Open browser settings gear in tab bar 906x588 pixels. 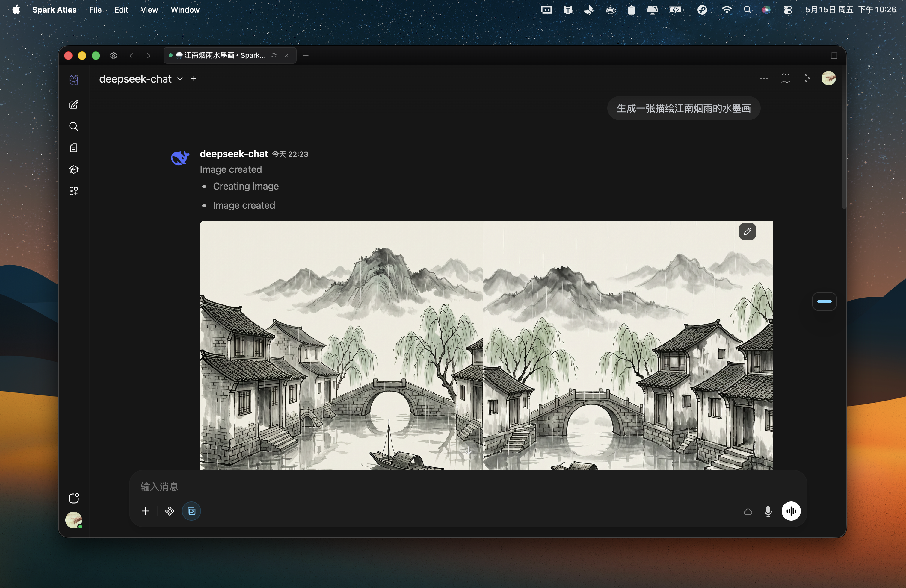pos(114,55)
